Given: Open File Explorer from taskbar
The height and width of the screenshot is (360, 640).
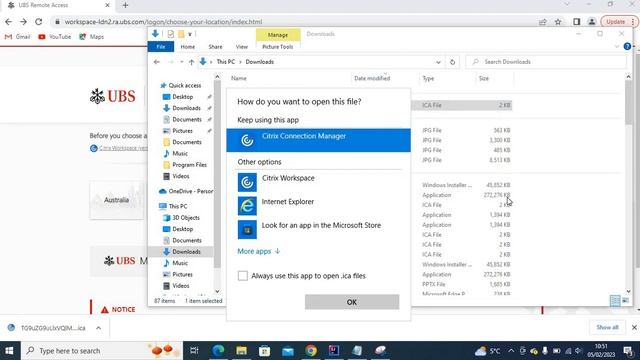Looking at the screenshot, I should 241,351.
